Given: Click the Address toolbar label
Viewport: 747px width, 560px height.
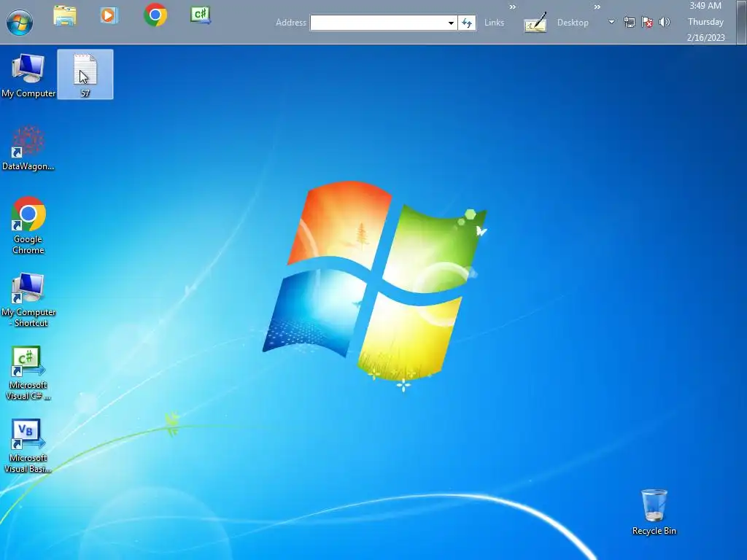Looking at the screenshot, I should [290, 23].
